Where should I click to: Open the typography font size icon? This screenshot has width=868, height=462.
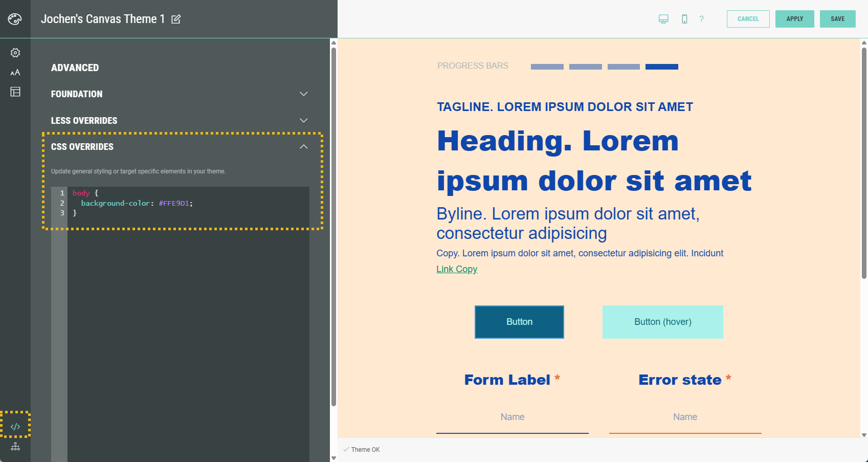[15, 72]
